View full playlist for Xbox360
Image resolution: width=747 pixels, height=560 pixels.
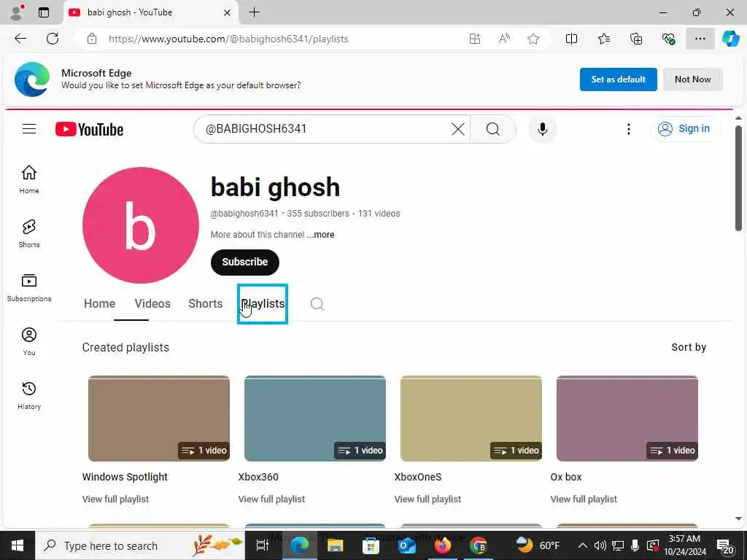click(x=271, y=499)
